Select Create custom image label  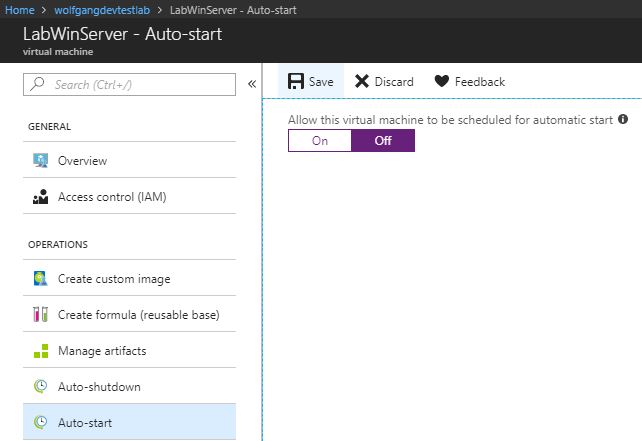(114, 279)
